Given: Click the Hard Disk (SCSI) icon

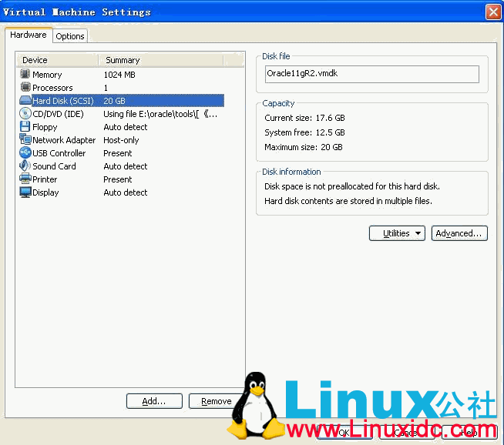Looking at the screenshot, I should (x=25, y=101).
